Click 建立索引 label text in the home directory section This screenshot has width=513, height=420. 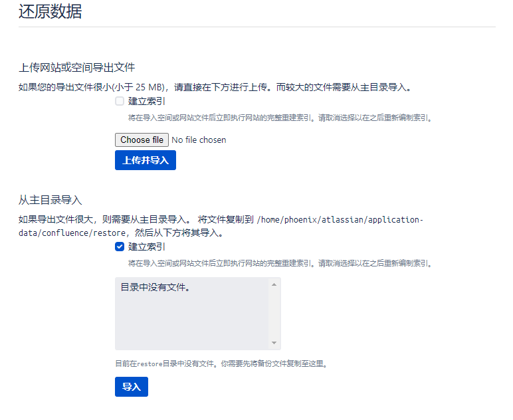pos(147,247)
